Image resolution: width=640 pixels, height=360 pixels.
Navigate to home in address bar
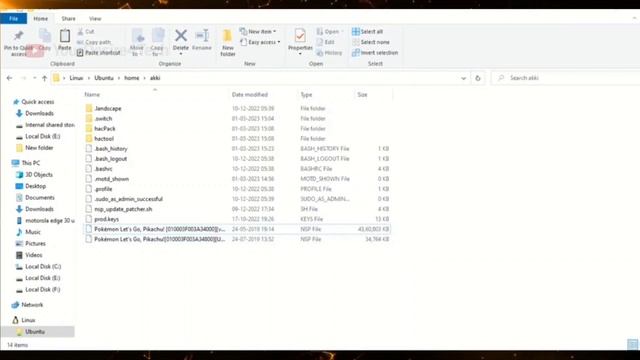coord(131,78)
